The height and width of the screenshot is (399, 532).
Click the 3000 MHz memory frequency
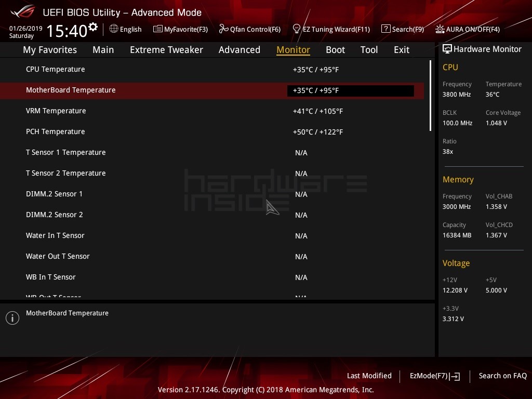pos(457,207)
